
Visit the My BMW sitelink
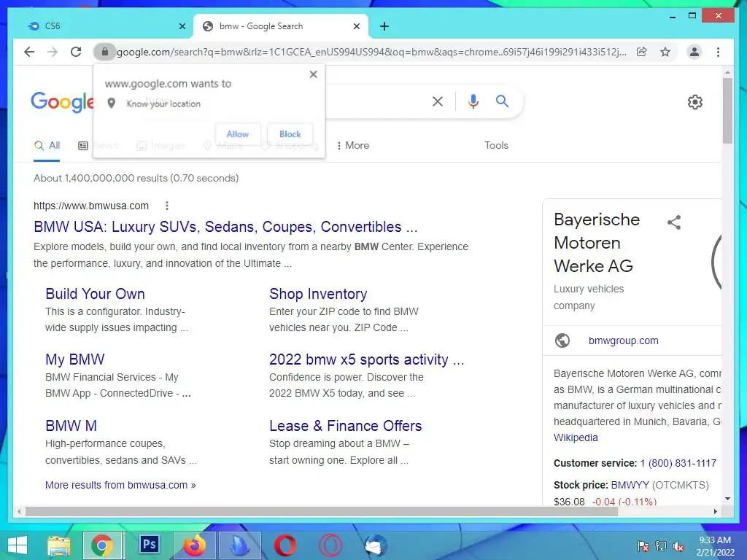click(75, 359)
